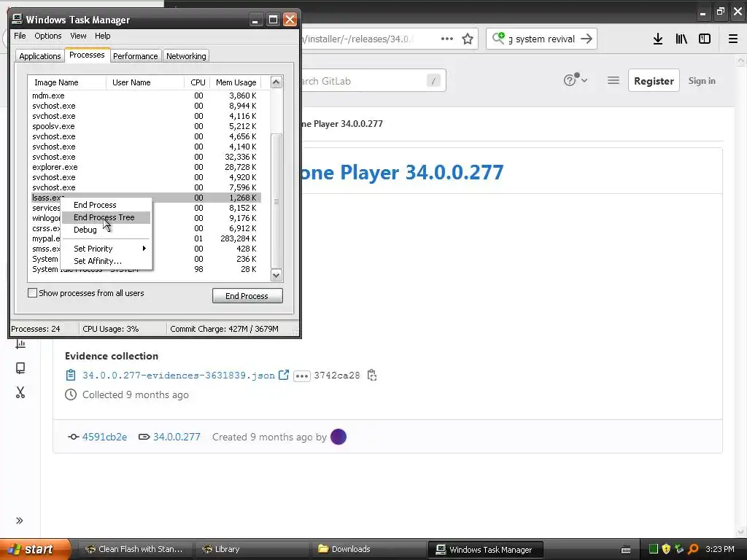Open the browser hamburger menu
The width and height of the screenshot is (747, 560).
732,39
